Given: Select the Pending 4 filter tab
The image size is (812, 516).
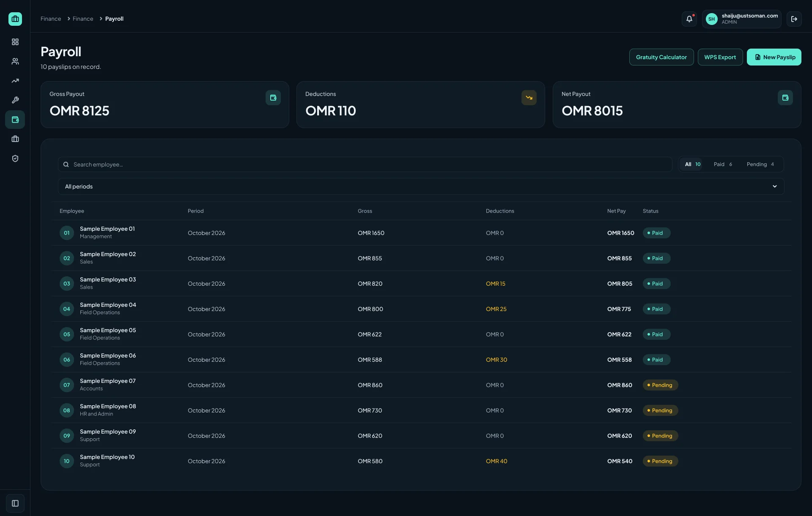Looking at the screenshot, I should click(760, 164).
